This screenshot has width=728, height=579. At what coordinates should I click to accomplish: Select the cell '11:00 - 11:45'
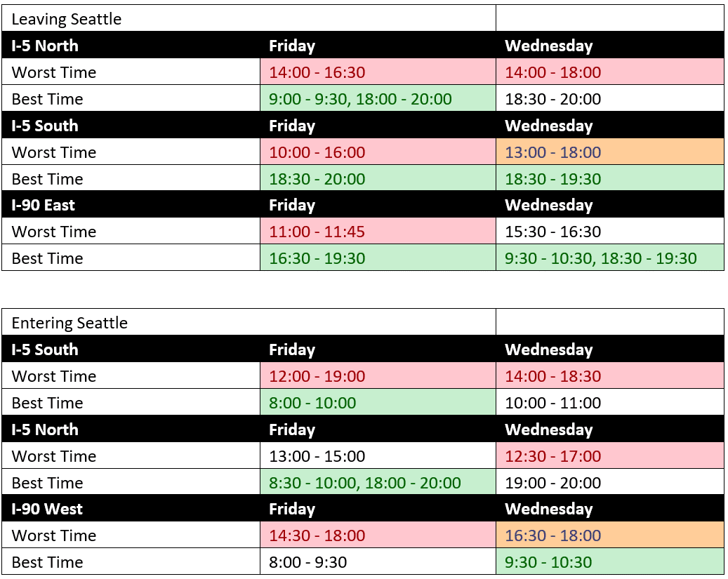378,231
